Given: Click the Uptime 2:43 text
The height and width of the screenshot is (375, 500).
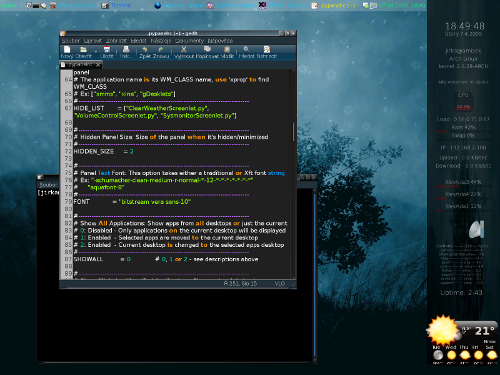Looking at the screenshot, I should click(x=461, y=293).
